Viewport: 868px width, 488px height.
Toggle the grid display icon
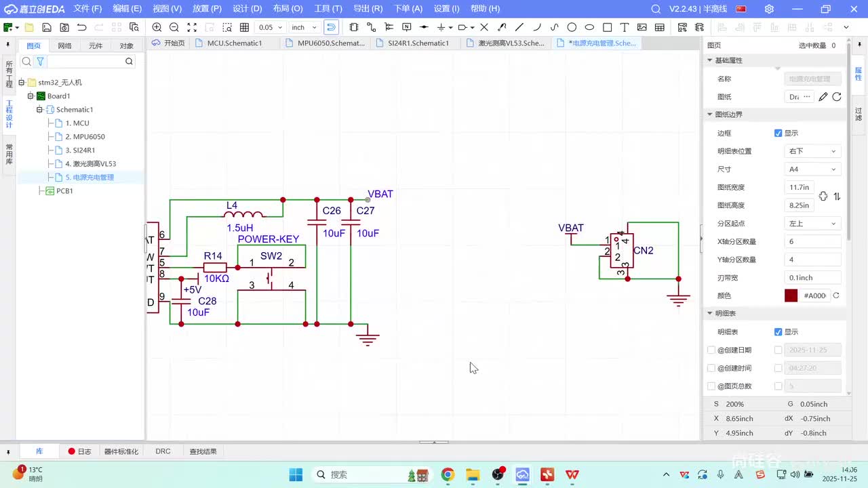pyautogui.click(x=244, y=27)
